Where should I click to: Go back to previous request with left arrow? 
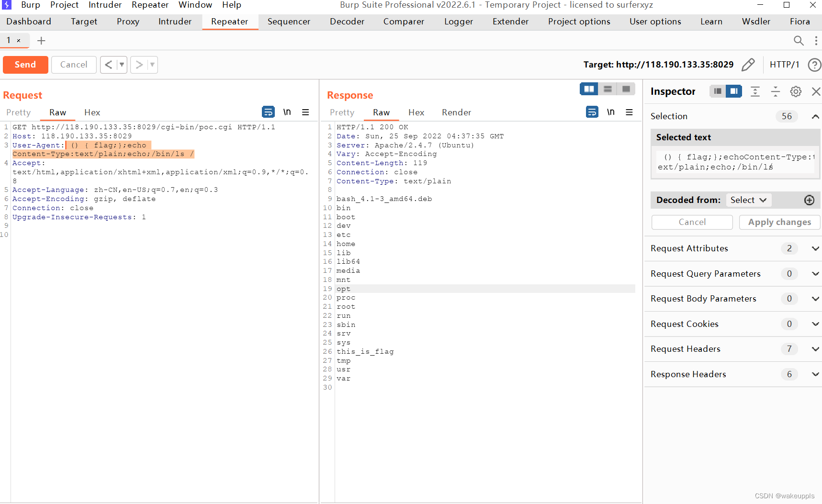click(109, 65)
